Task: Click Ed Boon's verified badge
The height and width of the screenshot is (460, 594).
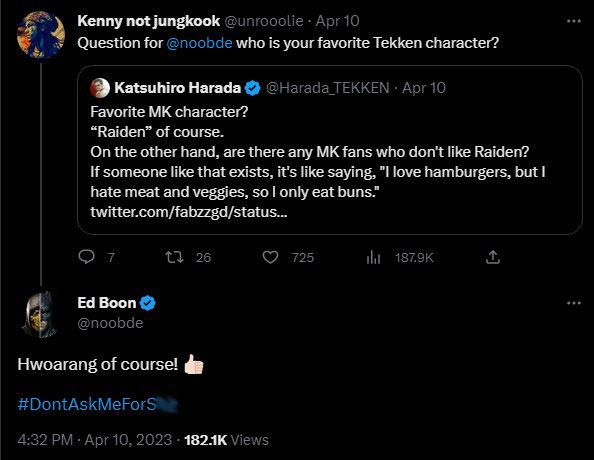Action: click(x=148, y=303)
